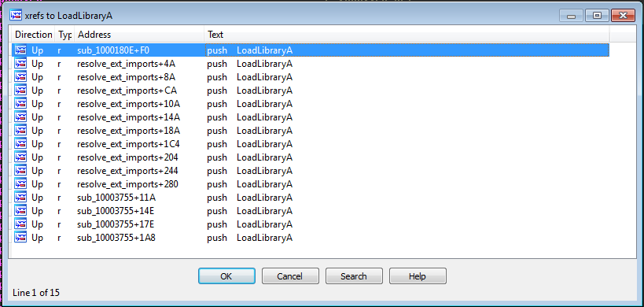Click the xref icon for resolve_ext_imports+10A row

(x=20, y=104)
